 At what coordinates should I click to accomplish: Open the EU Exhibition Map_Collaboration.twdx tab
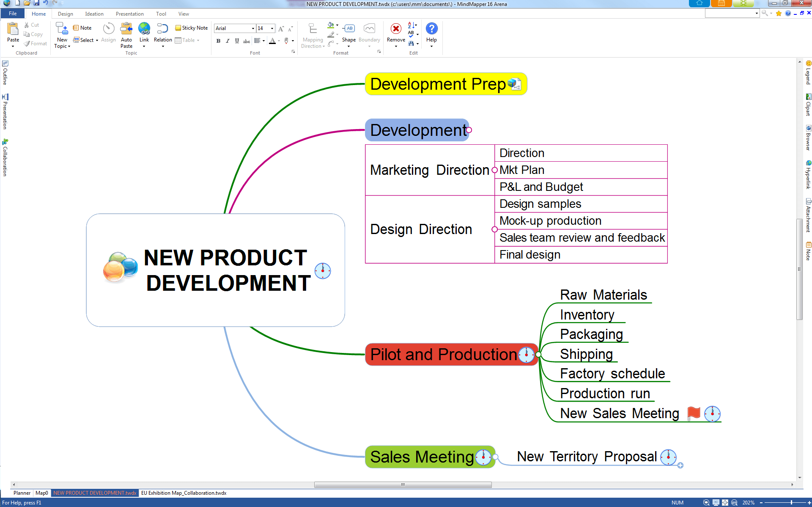pos(184,493)
